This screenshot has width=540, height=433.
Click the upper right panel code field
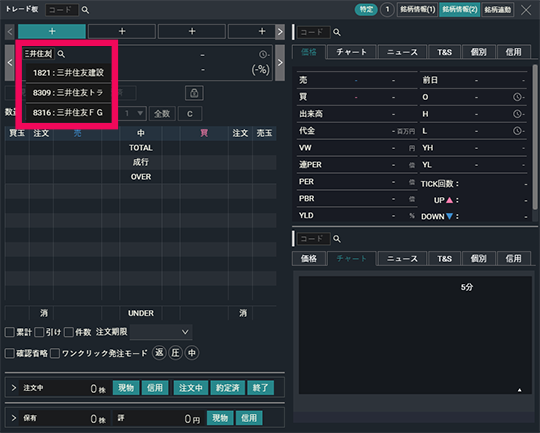[313, 32]
